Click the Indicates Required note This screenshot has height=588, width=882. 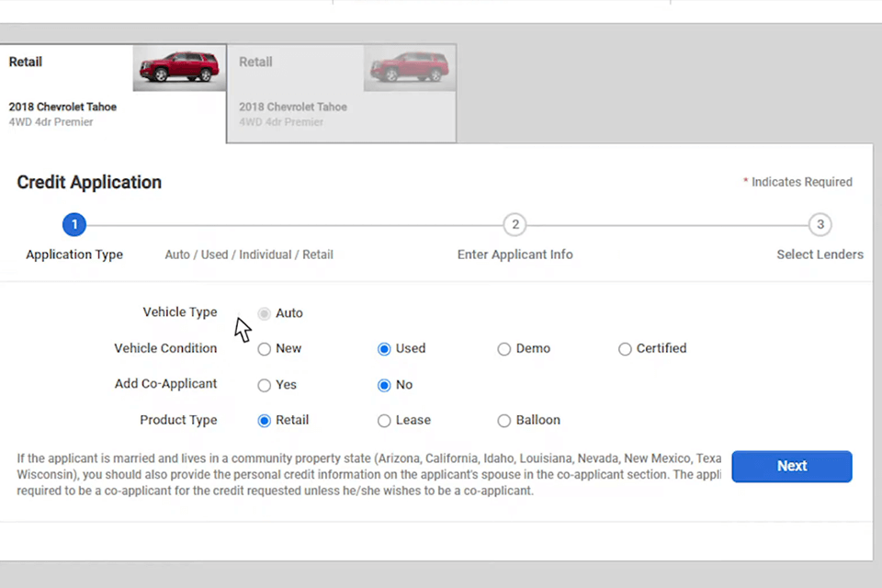[797, 182]
